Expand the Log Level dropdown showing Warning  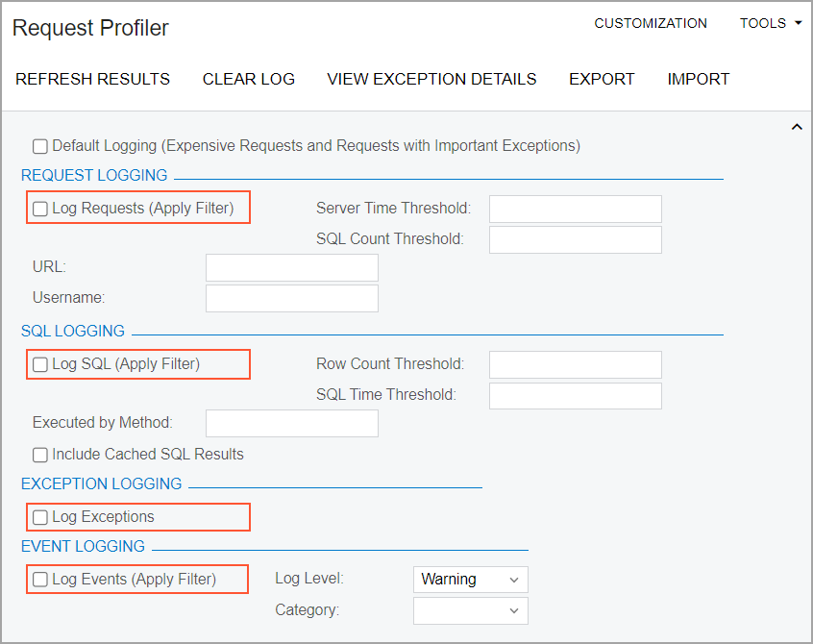point(471,580)
